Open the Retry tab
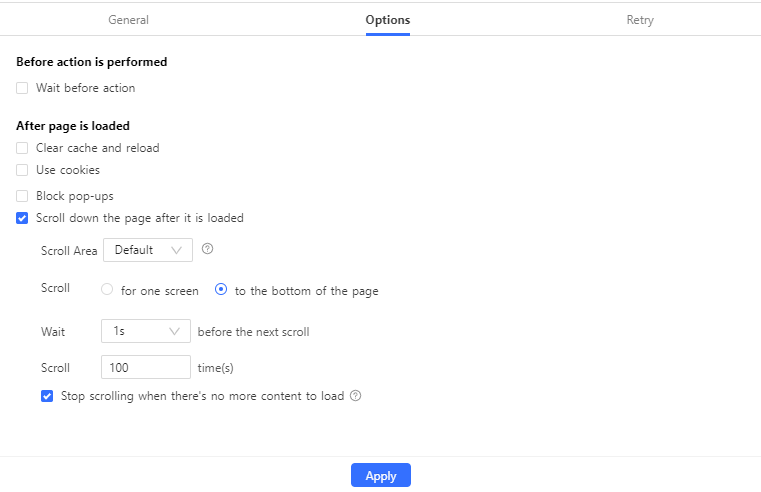Viewport: 761px width, 492px height. coord(640,20)
